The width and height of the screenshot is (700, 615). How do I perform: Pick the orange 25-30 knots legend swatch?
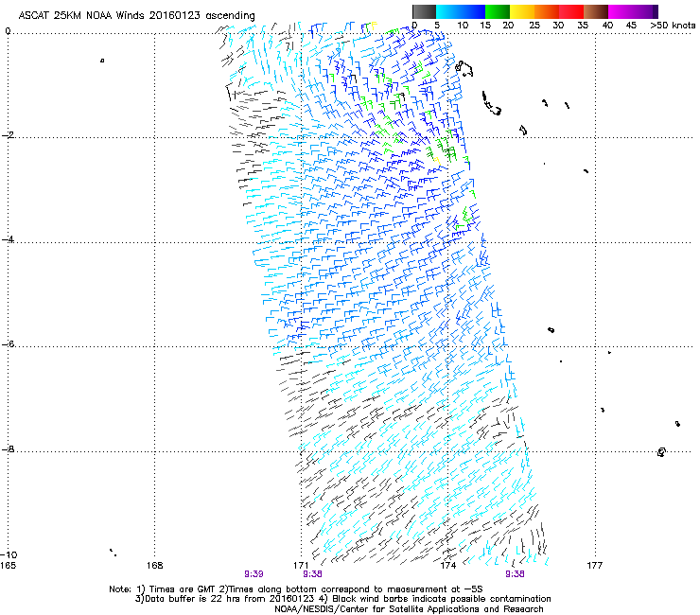547,11
